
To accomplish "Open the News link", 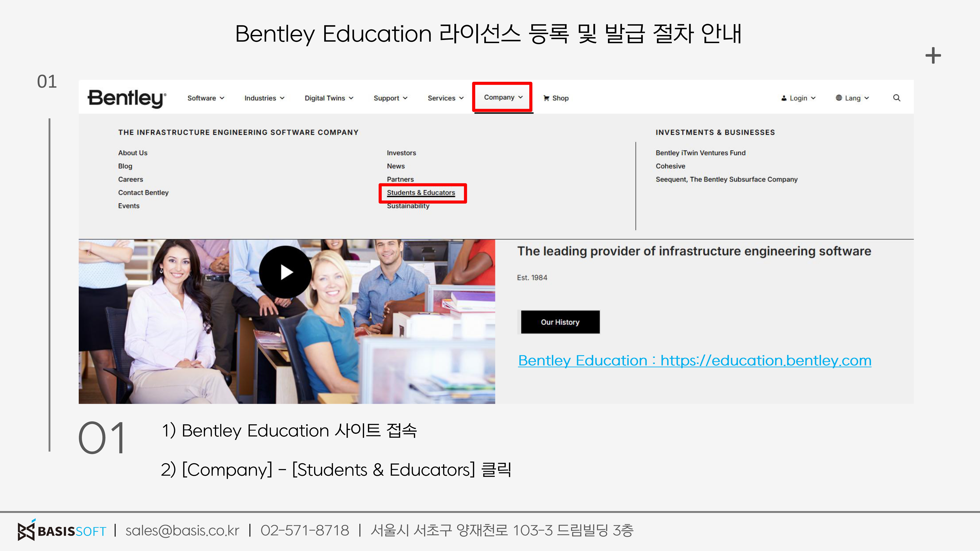I will pos(396,166).
